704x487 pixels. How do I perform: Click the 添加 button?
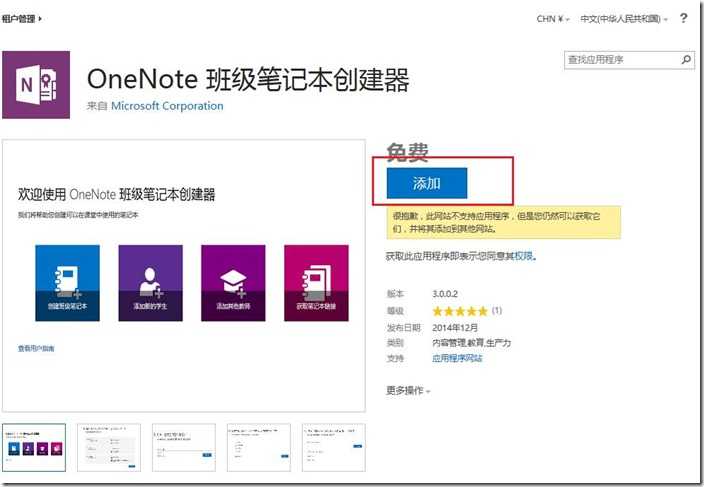pyautogui.click(x=427, y=183)
